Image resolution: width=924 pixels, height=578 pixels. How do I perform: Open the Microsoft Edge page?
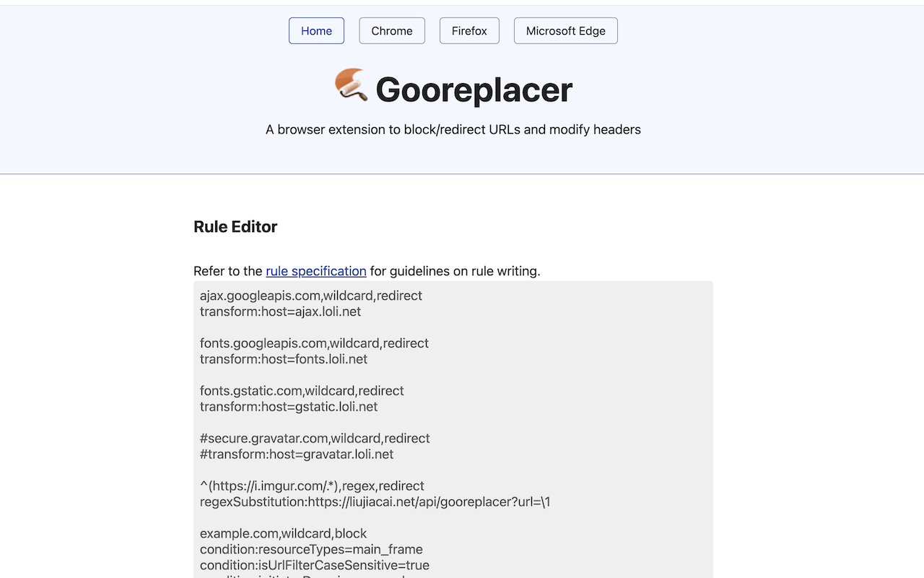[565, 30]
